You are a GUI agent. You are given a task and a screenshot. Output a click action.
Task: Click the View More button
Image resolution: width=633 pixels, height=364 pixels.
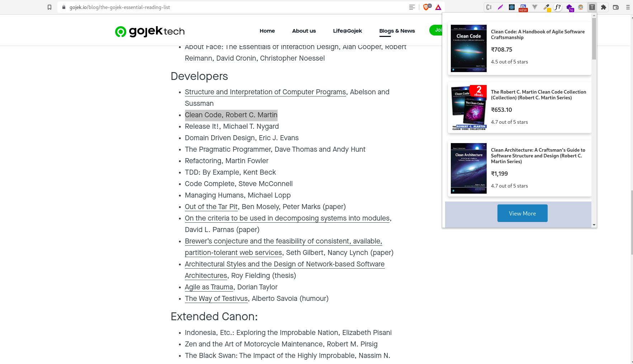coord(522,213)
